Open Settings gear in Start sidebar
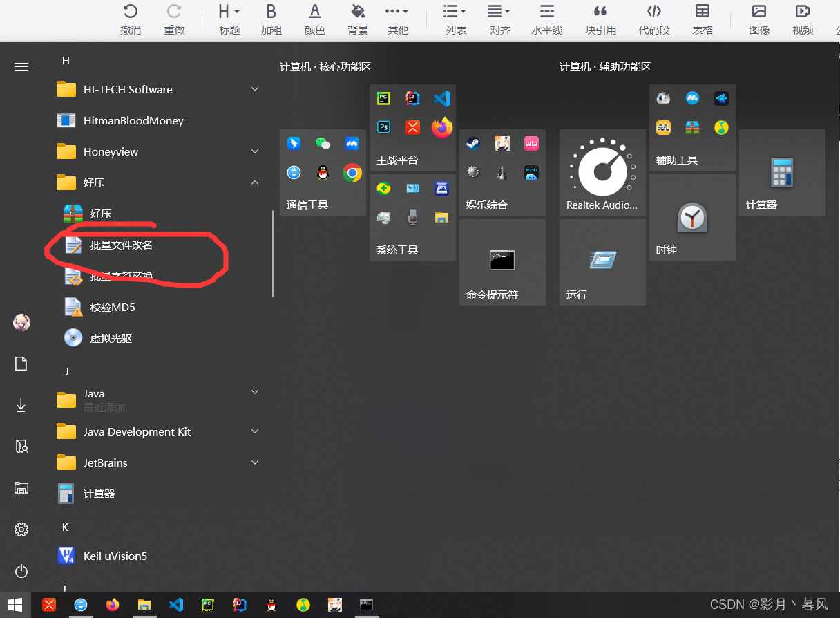This screenshot has height=618, width=840. (x=21, y=530)
